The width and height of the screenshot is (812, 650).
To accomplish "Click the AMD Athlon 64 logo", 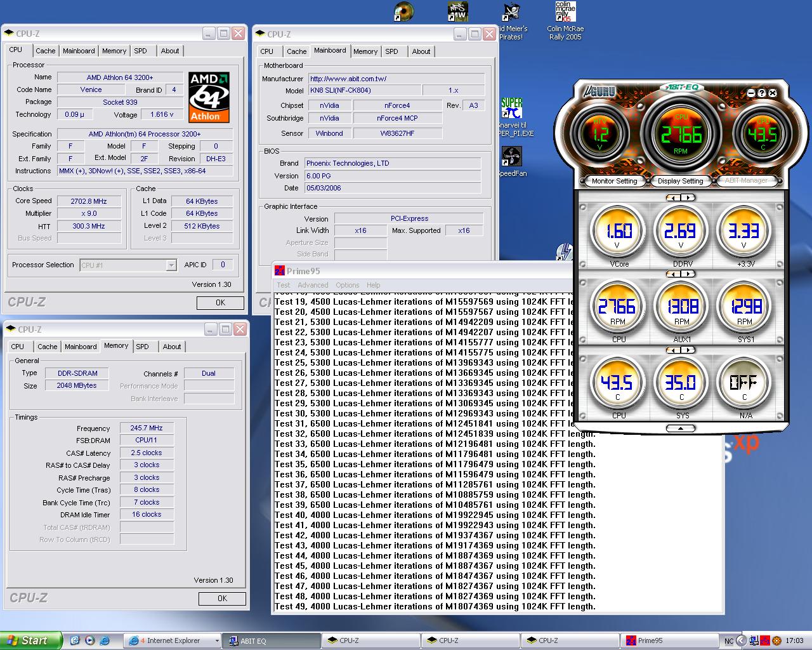I will (x=209, y=96).
